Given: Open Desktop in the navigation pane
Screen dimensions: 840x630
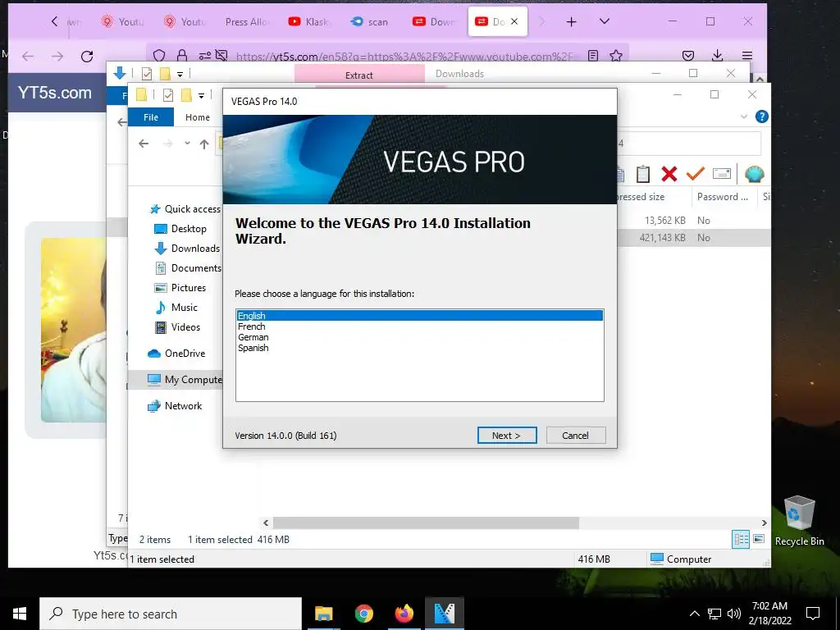Looking at the screenshot, I should click(180, 229).
